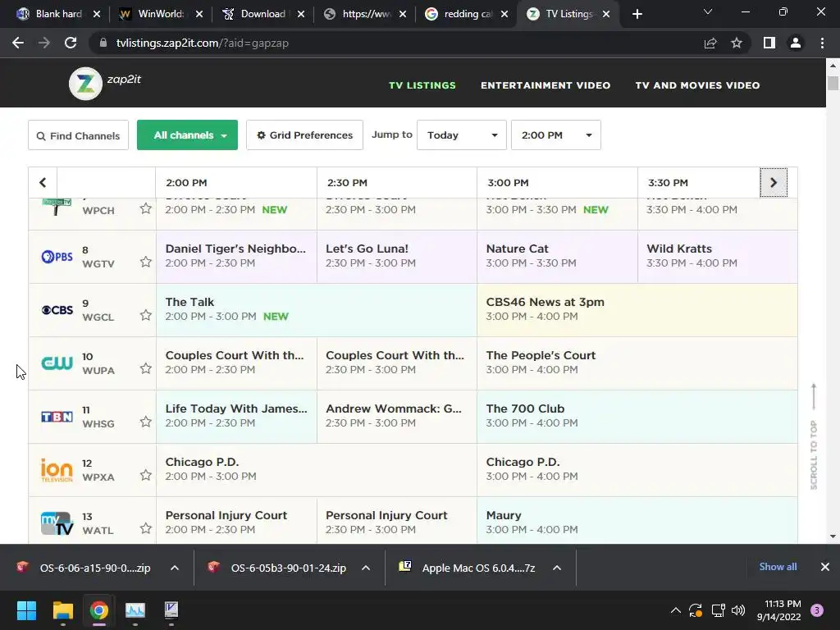Image resolution: width=840 pixels, height=630 pixels.
Task: Bookmark this page with star icon
Action: 737,43
